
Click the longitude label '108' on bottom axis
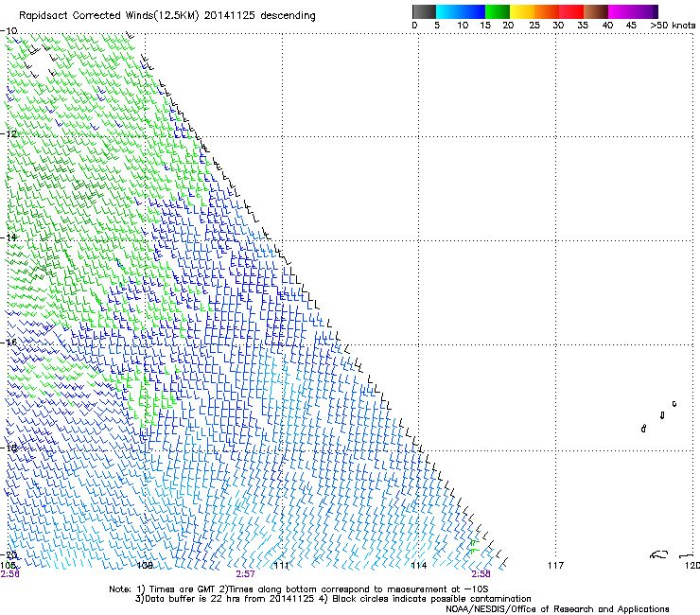pos(145,566)
